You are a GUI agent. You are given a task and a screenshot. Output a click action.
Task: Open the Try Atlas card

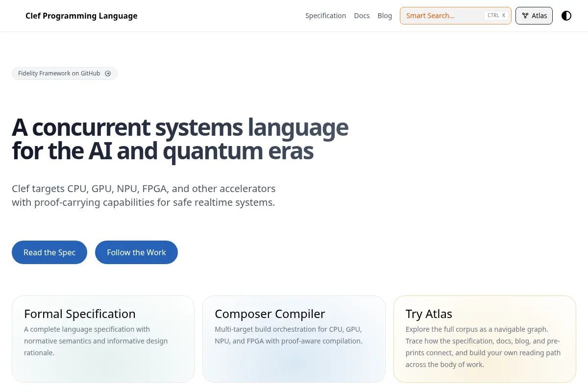[485, 339]
